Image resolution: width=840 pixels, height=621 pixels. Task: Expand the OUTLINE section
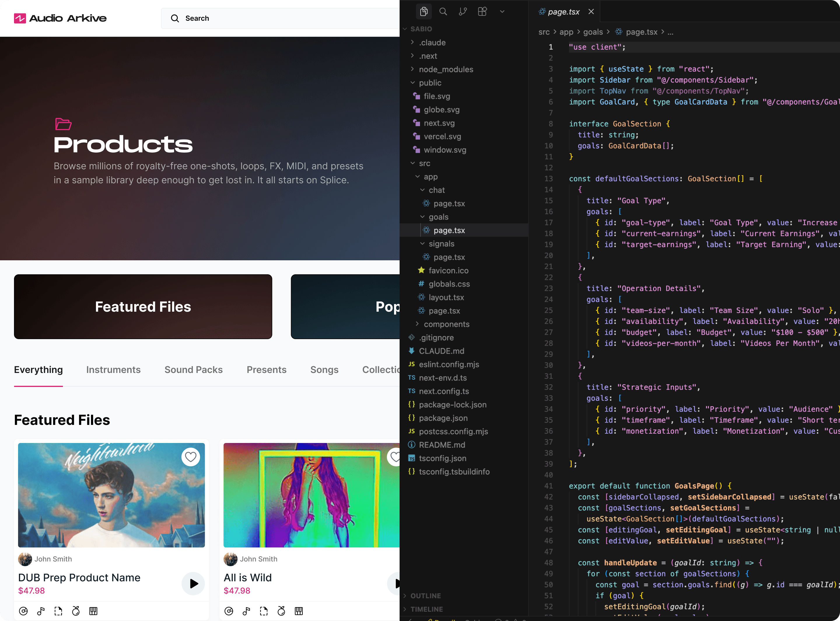coord(425,596)
